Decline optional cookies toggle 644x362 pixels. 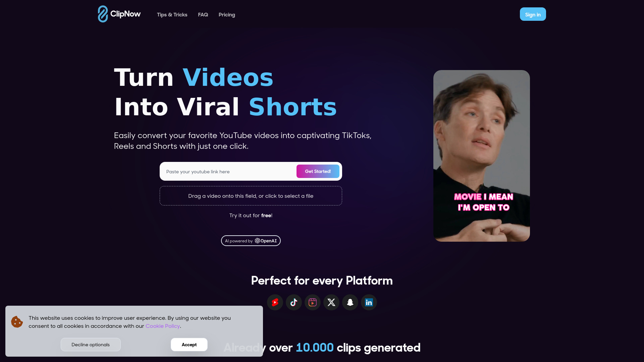tap(90, 344)
